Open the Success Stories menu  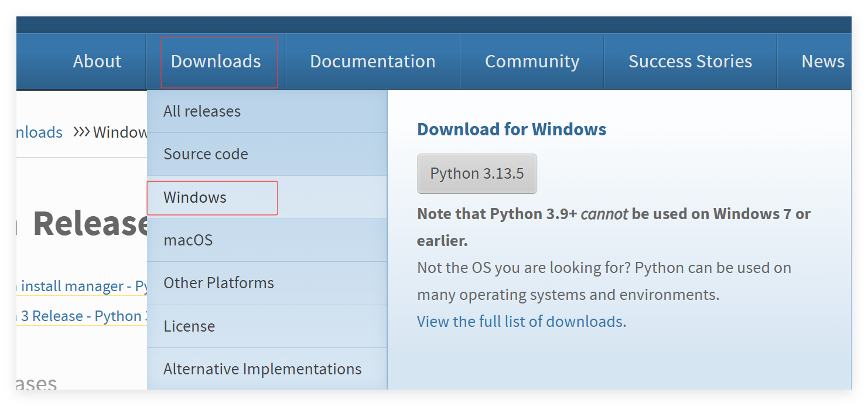(x=690, y=62)
